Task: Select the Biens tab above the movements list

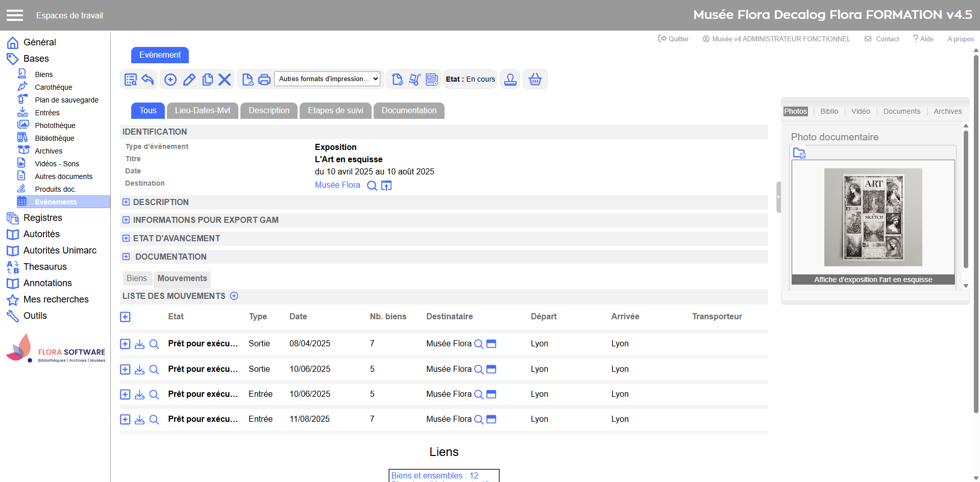Action: pos(137,278)
